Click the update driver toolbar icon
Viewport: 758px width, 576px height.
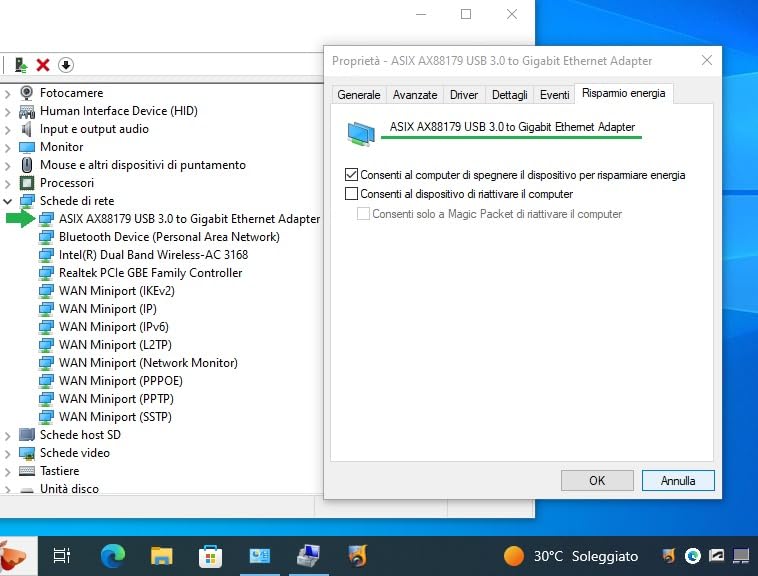21,65
